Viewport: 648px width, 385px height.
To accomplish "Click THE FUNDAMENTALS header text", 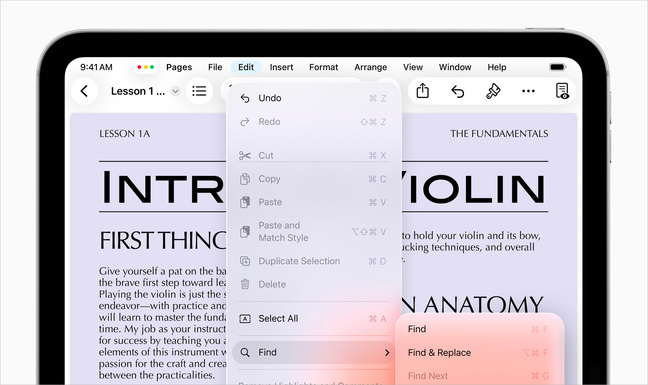I will pos(499,134).
